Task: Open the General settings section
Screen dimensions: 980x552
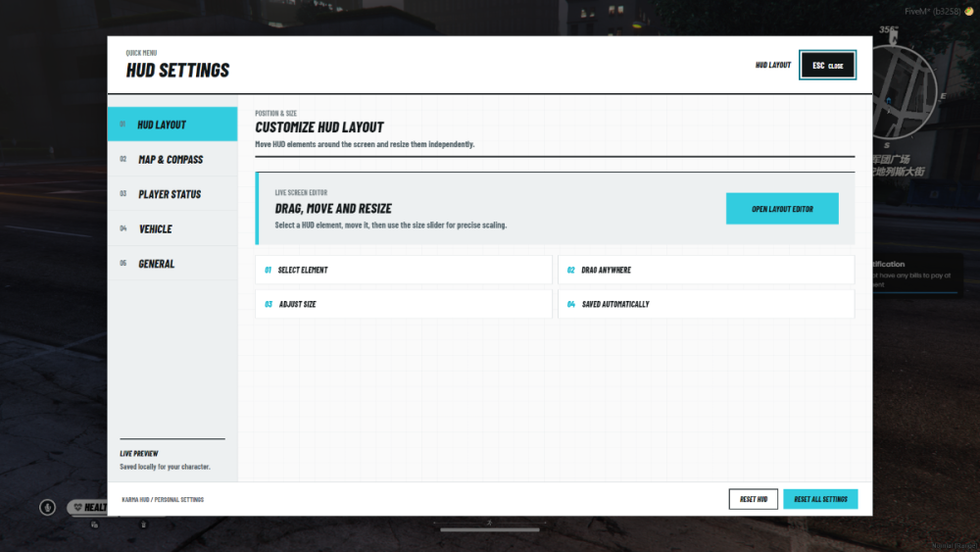Action: (x=172, y=264)
